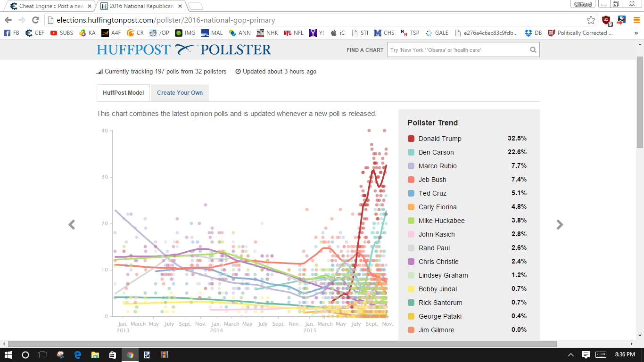Viewport: 644px width, 362px height.
Task: Bookmark this page with the star icon
Action: click(591, 20)
